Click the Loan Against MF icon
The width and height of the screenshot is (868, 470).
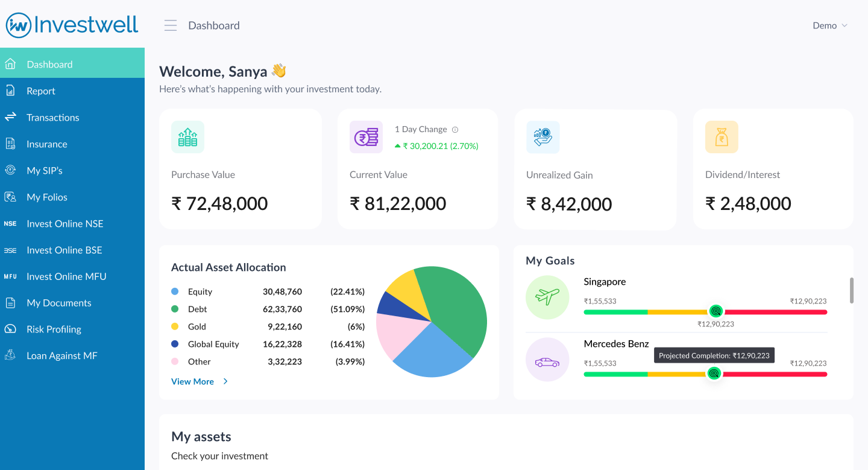pyautogui.click(x=10, y=355)
